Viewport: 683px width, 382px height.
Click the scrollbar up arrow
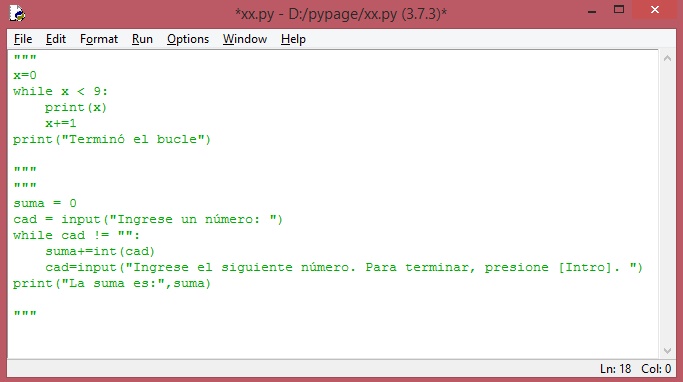coord(667,58)
